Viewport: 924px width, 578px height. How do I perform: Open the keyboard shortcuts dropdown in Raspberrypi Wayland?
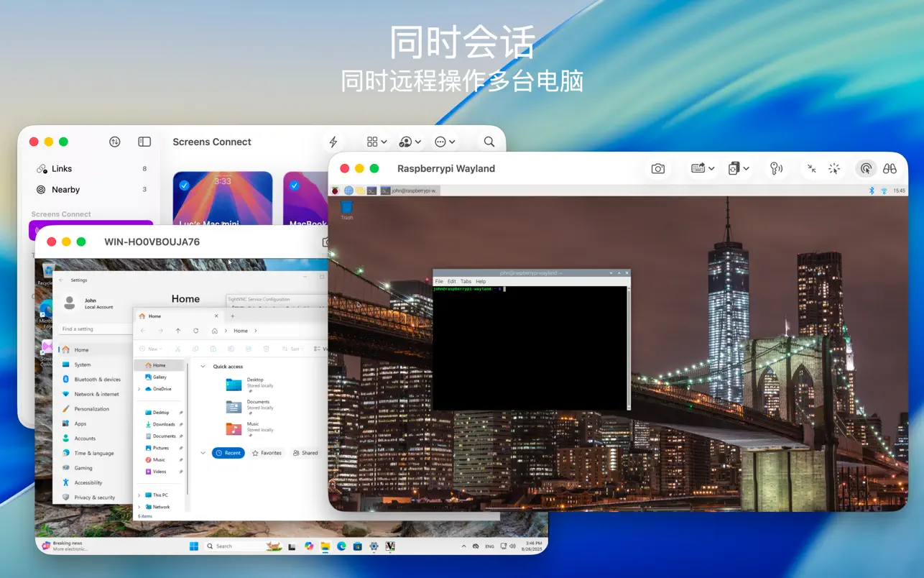click(703, 168)
